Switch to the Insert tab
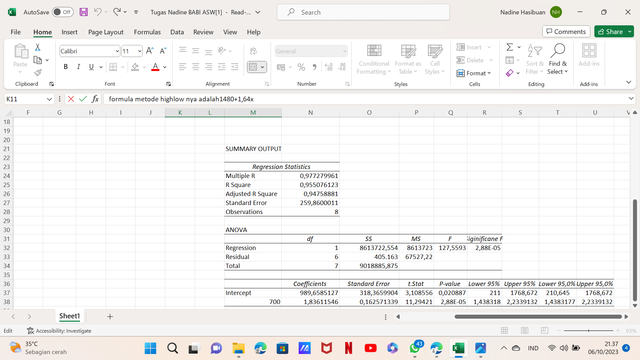 pyautogui.click(x=69, y=32)
